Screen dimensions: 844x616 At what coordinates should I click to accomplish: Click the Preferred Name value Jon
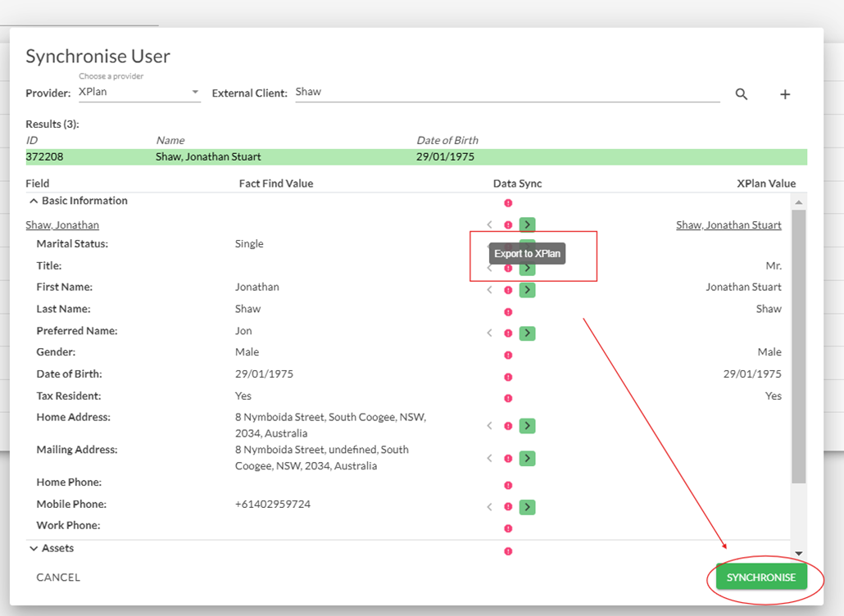(x=243, y=331)
